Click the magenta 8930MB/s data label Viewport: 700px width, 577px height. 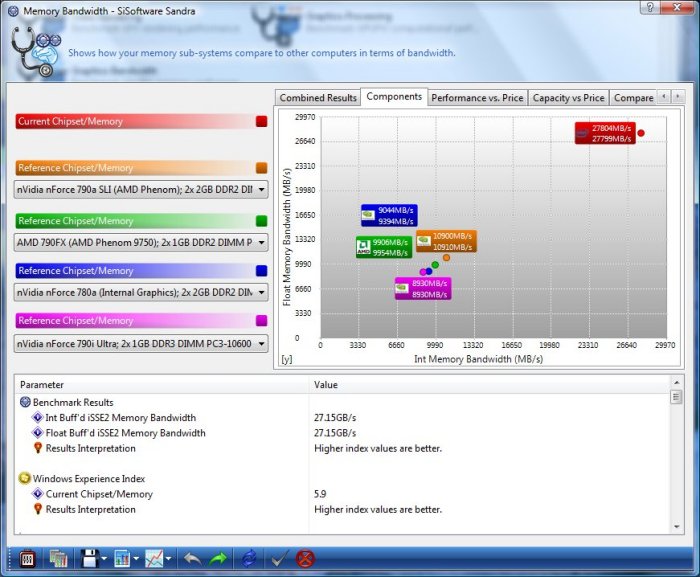(x=423, y=288)
